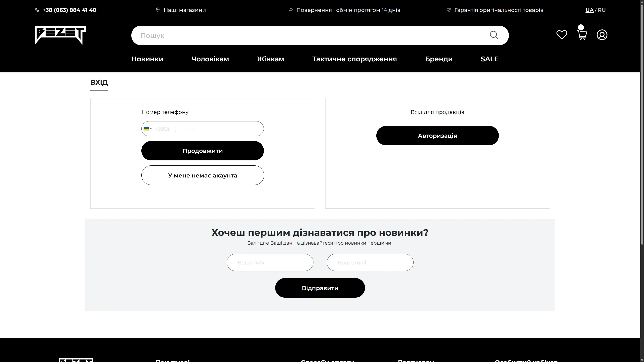Image resolution: width=644 pixels, height=362 pixels.
Task: Click the BEZET logo in header
Action: 60,35
